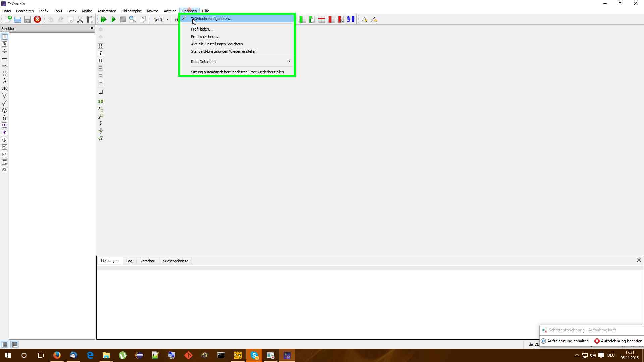Screen dimensions: 644x362
Task: Click the Build and View double-arrow icon
Action: coord(104,19)
